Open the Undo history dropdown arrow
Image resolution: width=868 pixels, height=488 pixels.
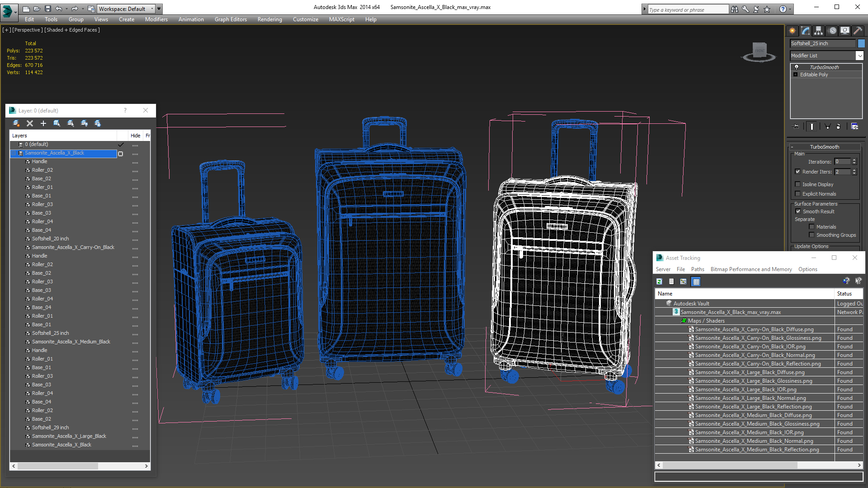point(66,9)
